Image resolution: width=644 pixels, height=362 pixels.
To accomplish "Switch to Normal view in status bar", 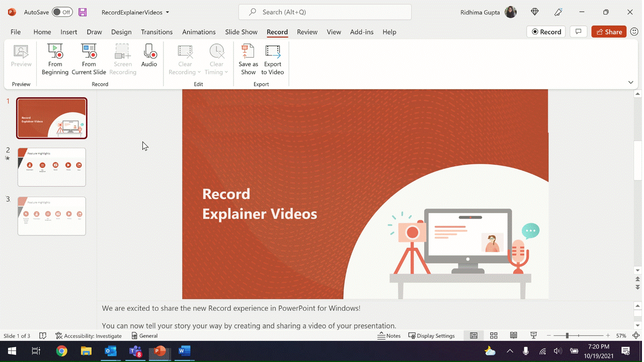I will (x=473, y=336).
